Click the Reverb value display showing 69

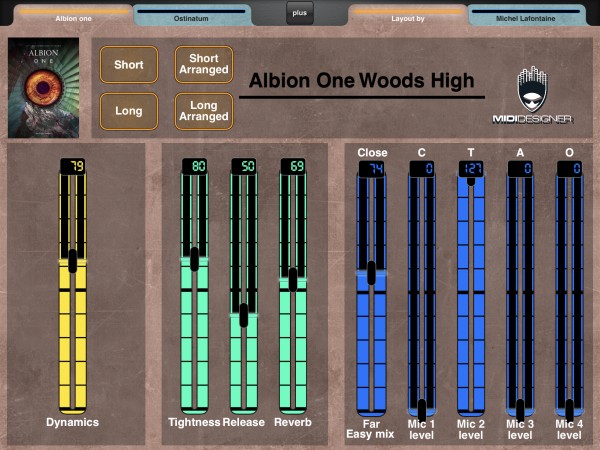(293, 166)
